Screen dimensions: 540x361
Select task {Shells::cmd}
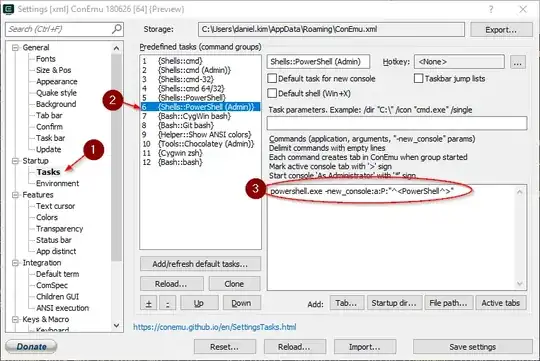click(x=200, y=61)
